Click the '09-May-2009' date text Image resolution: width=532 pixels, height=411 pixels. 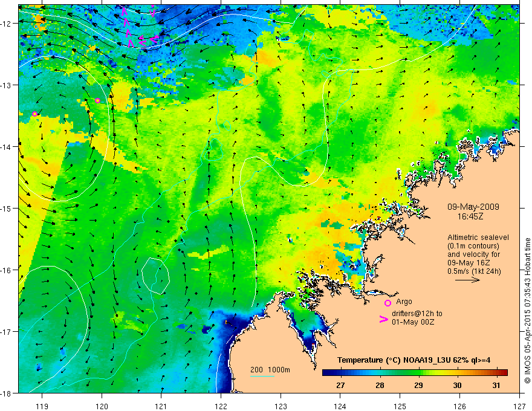tap(473, 207)
